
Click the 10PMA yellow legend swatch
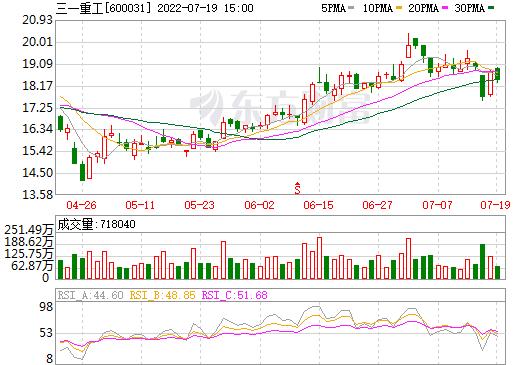[399, 8]
